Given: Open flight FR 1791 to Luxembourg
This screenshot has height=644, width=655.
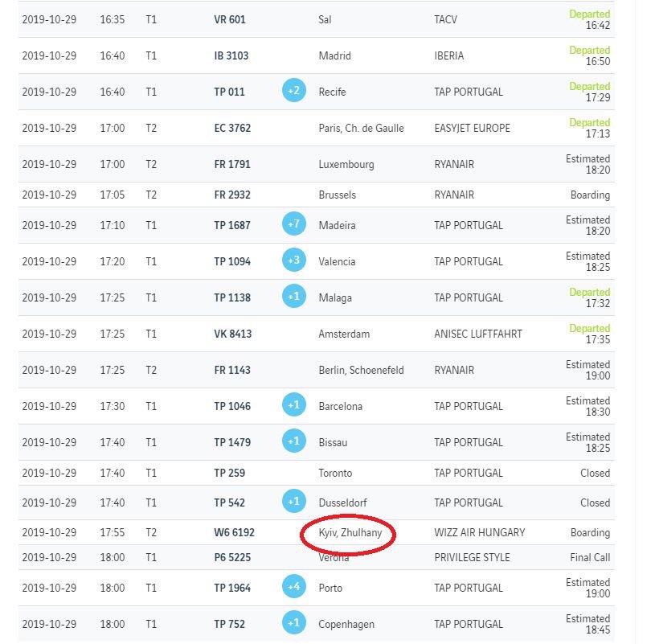Looking at the screenshot, I should (232, 164).
